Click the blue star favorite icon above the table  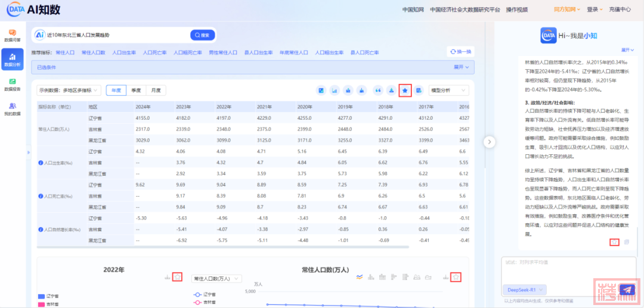[x=405, y=91]
